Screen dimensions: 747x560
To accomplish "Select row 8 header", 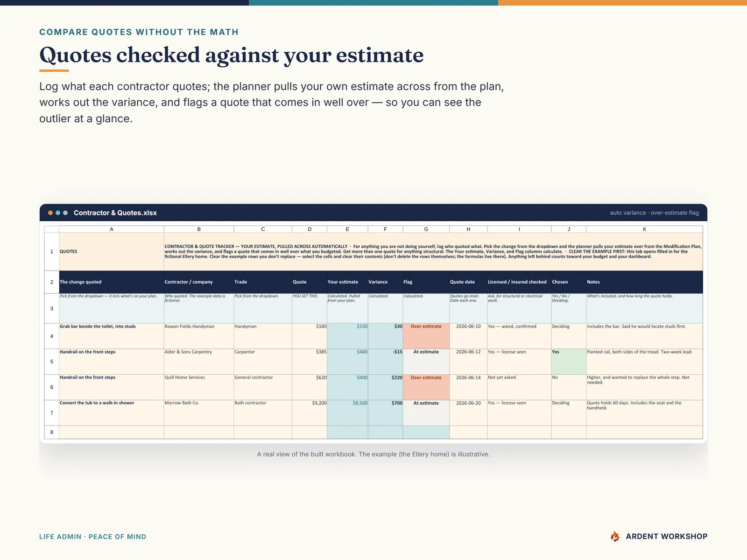I will pyautogui.click(x=51, y=432).
